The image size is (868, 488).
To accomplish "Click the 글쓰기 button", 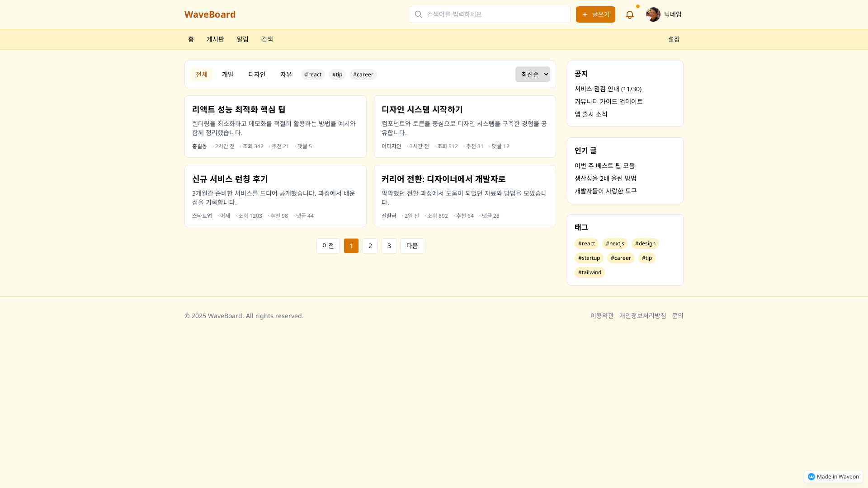I will coord(595,14).
